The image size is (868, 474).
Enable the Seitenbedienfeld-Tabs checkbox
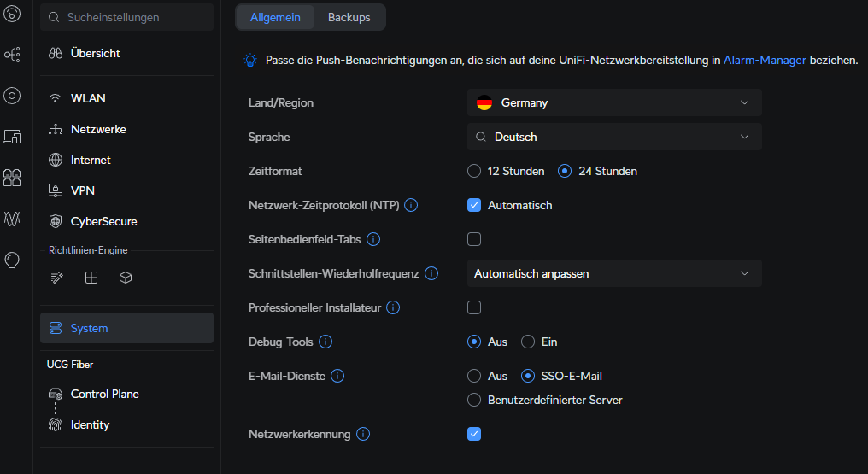coord(474,239)
